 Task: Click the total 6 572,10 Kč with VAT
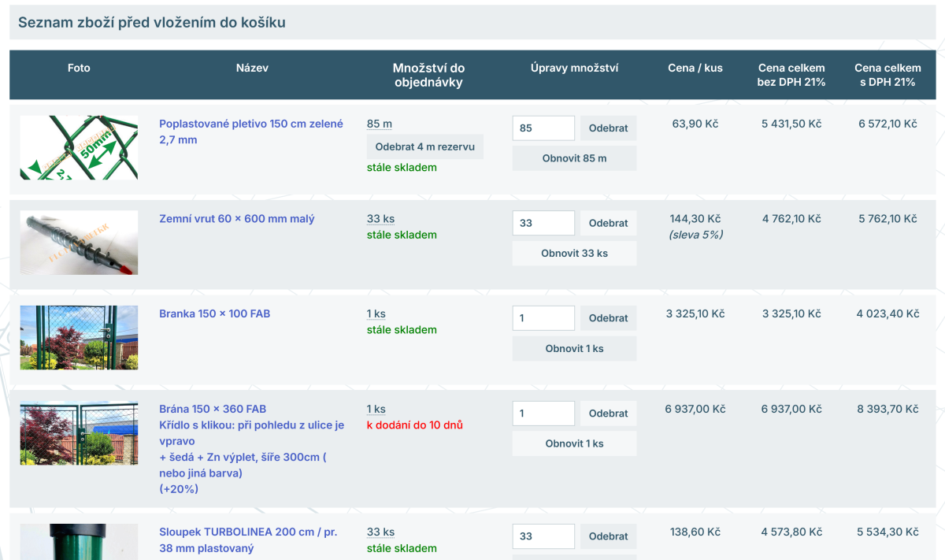point(888,124)
